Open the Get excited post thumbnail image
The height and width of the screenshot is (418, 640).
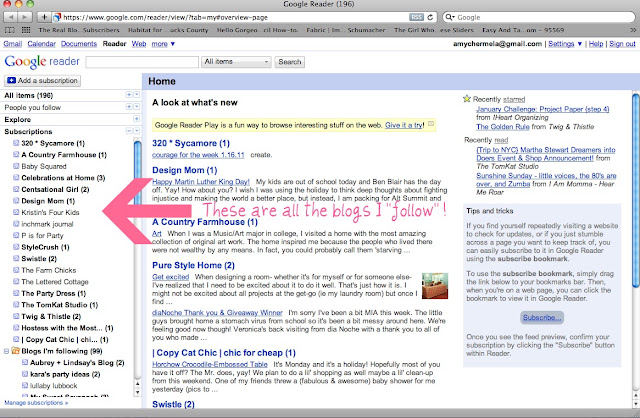coord(435,286)
